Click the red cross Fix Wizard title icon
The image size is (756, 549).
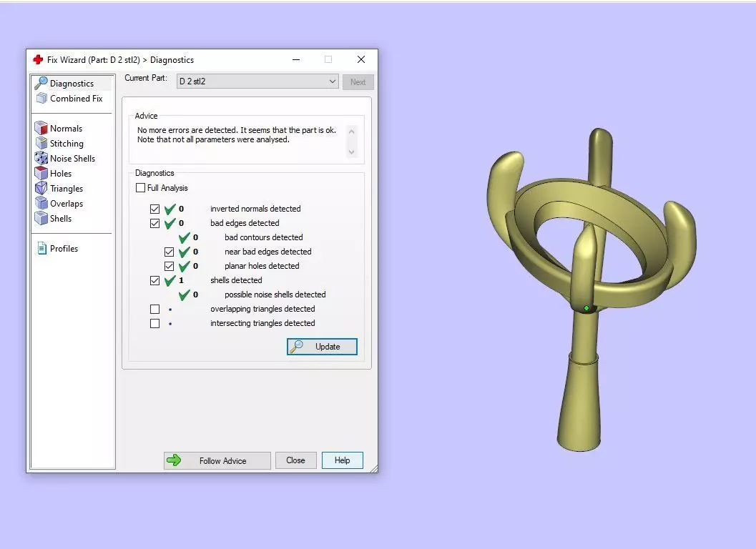[38, 59]
